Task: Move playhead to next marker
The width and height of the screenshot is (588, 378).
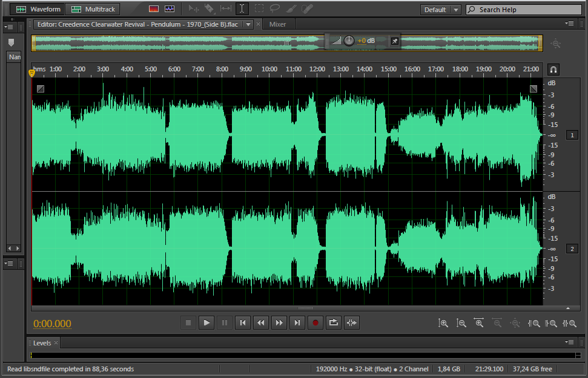Action: tap(297, 322)
